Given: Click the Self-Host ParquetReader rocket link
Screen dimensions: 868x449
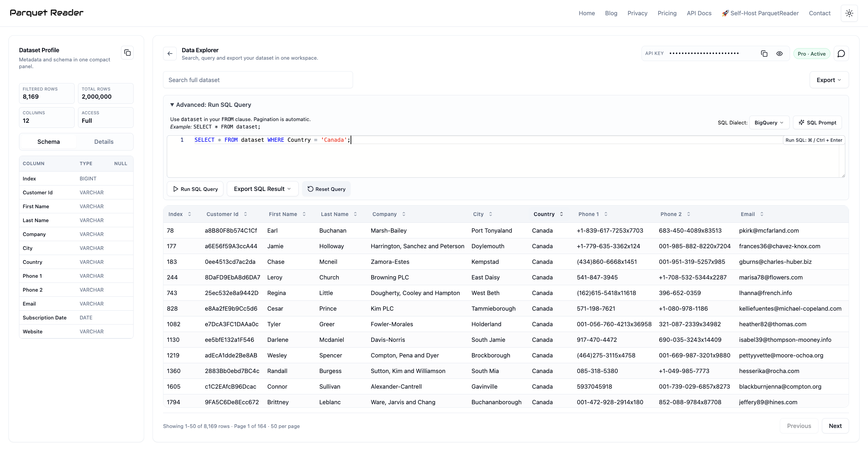Looking at the screenshot, I should pos(760,13).
